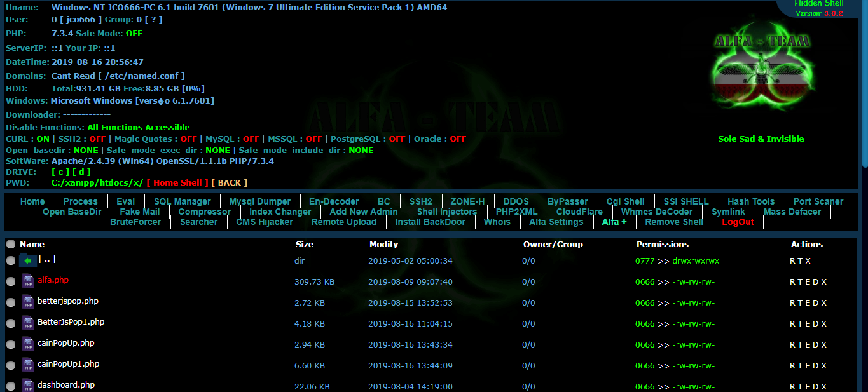868x392 pixels.
Task: Open the betterjspop.php file name
Action: coord(68,301)
